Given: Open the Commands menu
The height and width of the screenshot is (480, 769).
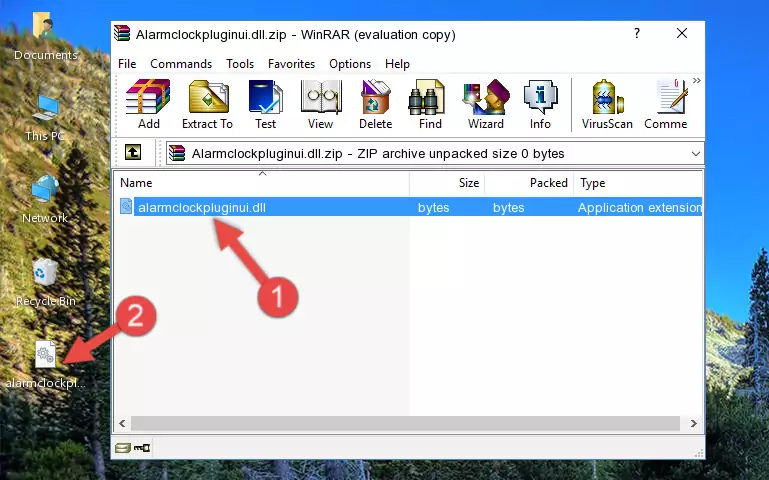Looking at the screenshot, I should (x=181, y=64).
